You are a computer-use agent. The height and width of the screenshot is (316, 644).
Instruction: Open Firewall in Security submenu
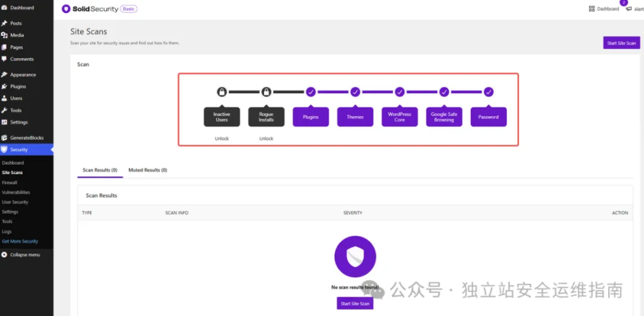(x=9, y=183)
